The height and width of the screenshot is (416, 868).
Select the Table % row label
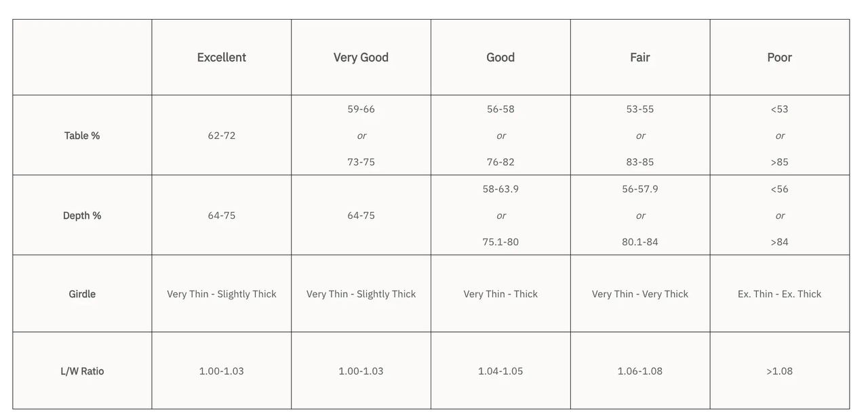pyautogui.click(x=82, y=136)
